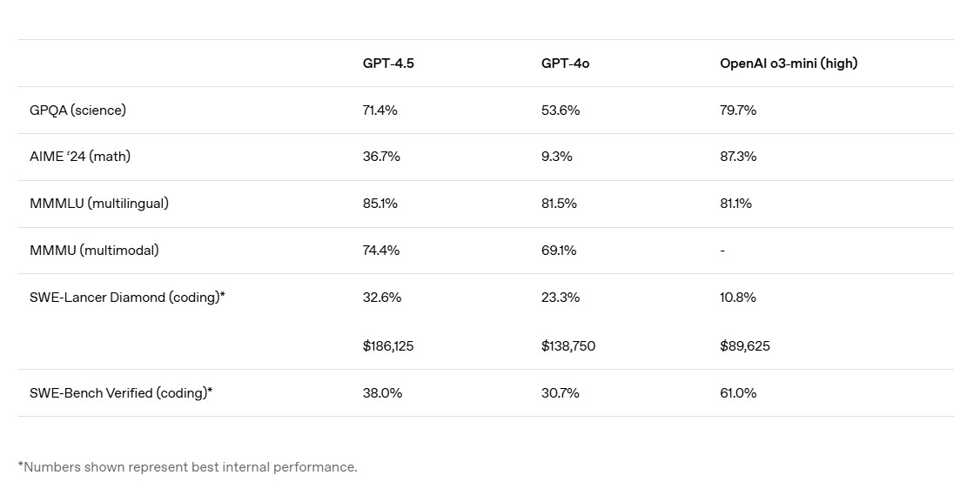Click the 71.4% GPQA score cell

(381, 110)
